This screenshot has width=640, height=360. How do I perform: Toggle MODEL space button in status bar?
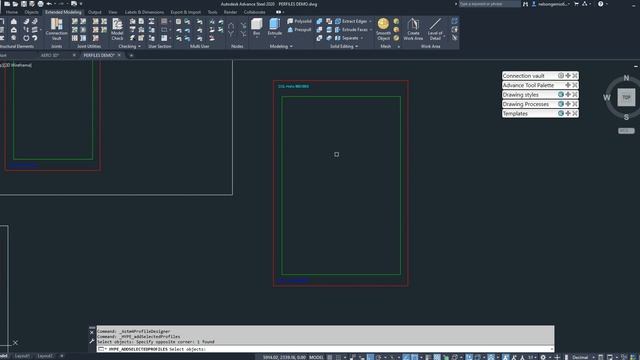(316, 357)
